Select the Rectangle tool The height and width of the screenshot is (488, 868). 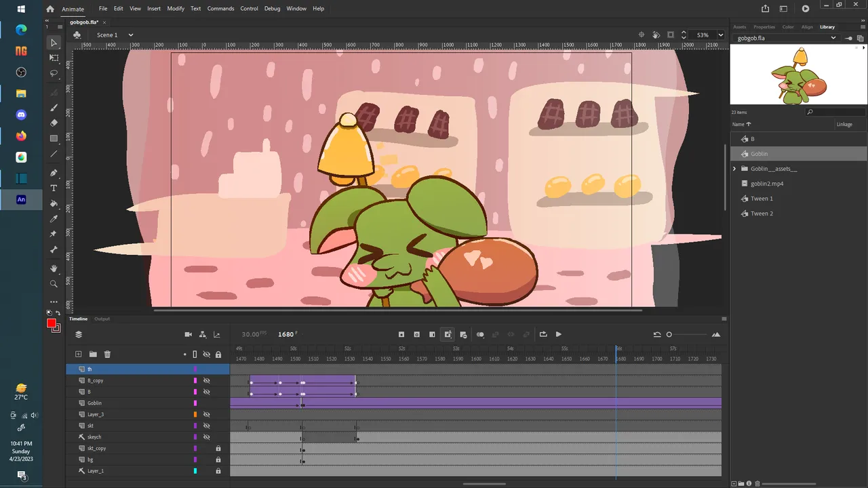tap(54, 138)
